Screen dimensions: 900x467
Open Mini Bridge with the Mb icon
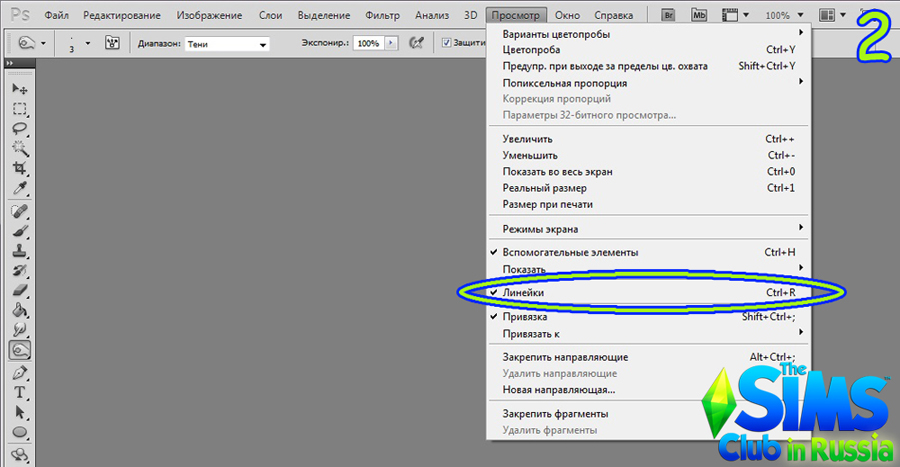(x=701, y=16)
